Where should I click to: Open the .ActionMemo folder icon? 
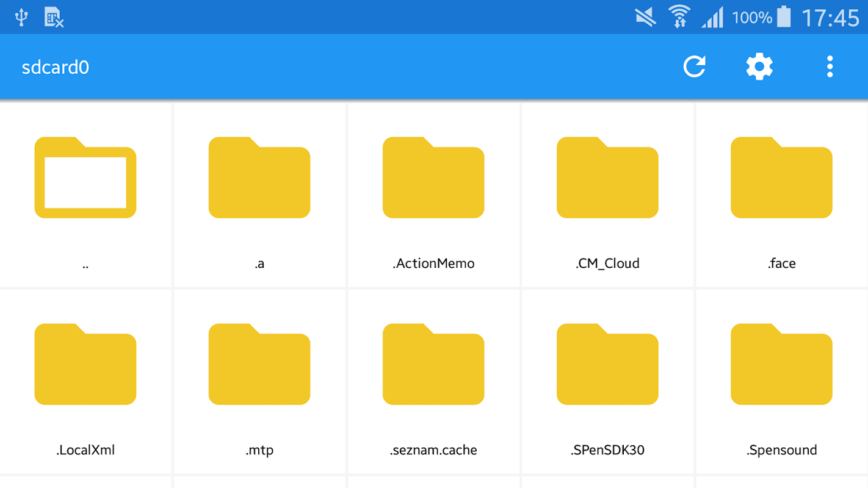coord(433,178)
